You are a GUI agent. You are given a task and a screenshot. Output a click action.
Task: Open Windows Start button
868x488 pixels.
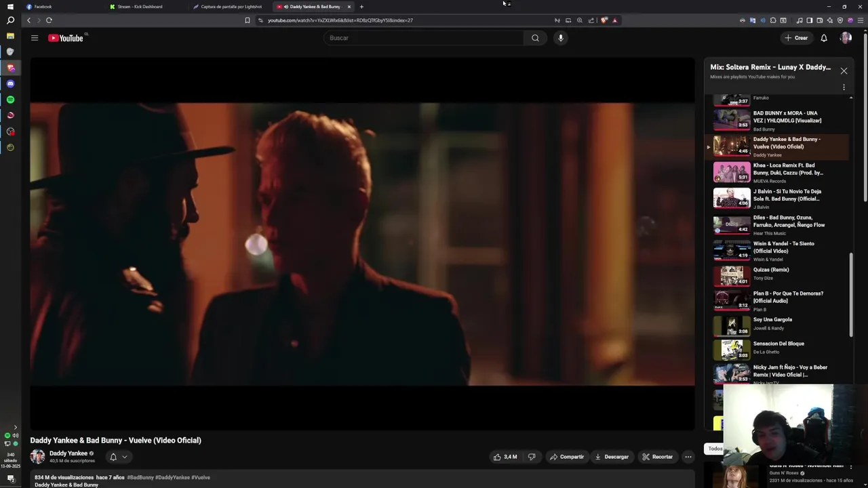click(x=10, y=7)
